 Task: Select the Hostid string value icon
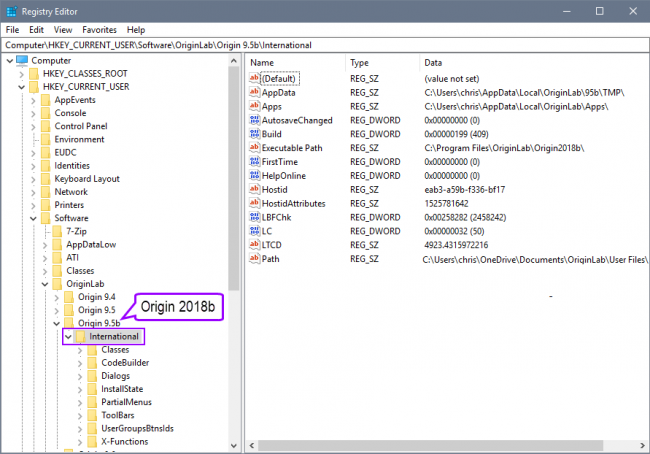coord(254,189)
